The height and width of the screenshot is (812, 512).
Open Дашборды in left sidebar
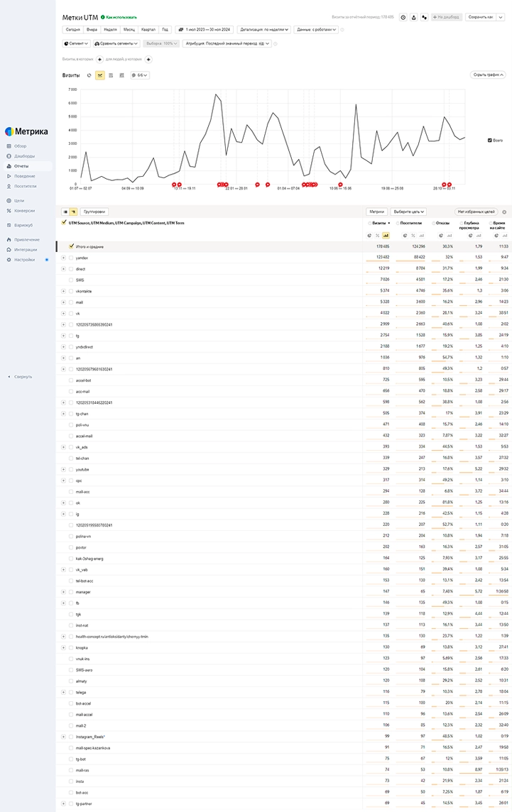click(24, 156)
